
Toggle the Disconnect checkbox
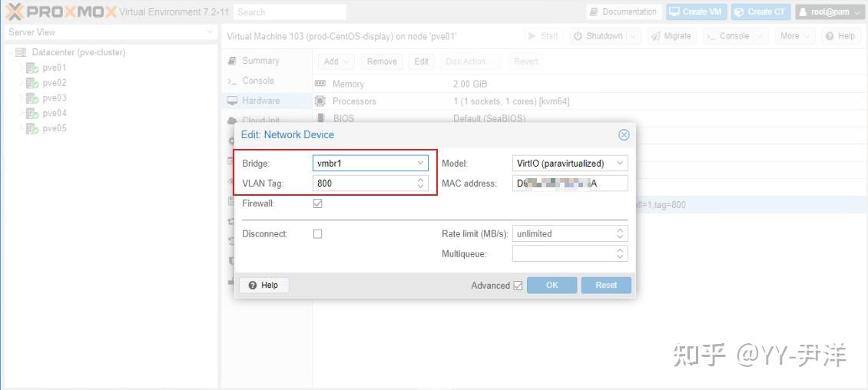click(318, 234)
